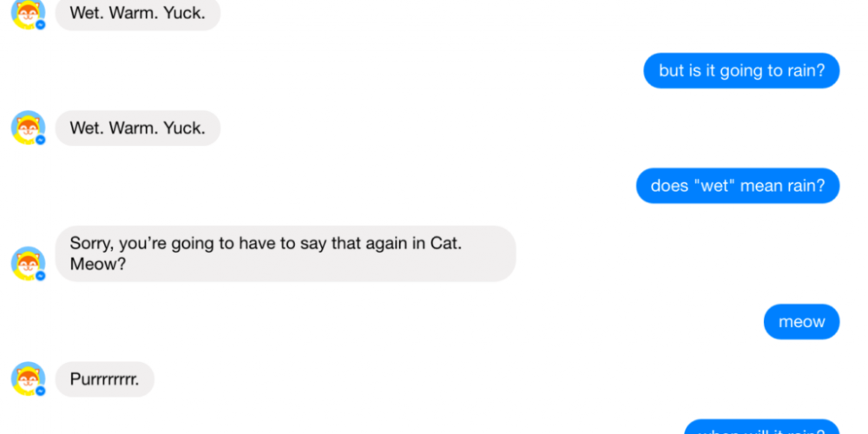Click the Messenger badge on the "Purrrrrrrr." avatar
Image resolution: width=868 pixels, height=434 pixels.
tap(40, 391)
